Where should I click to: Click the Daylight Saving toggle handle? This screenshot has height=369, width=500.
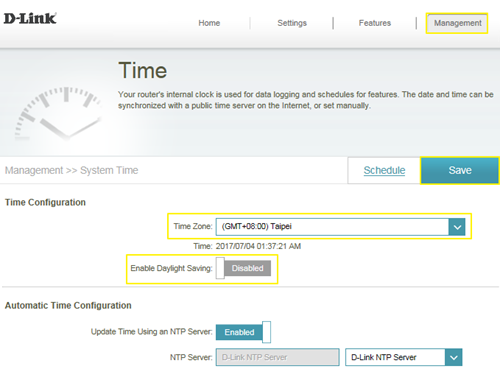click(220, 268)
